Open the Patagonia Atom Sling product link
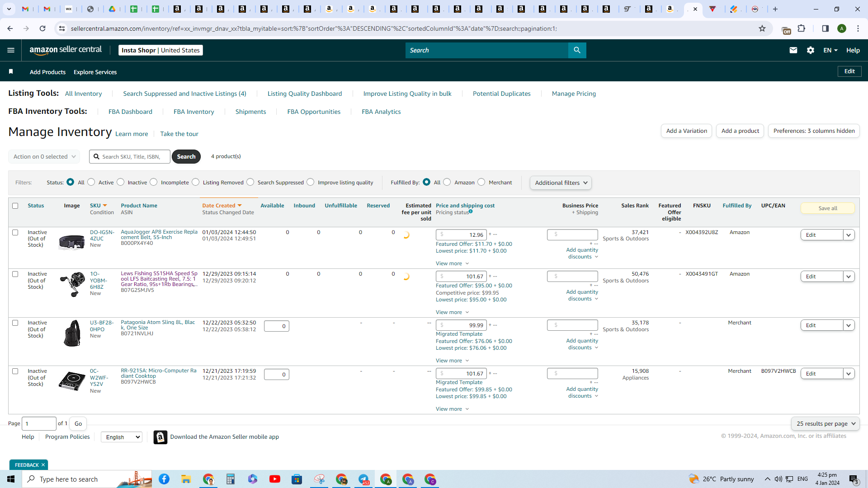This screenshot has height=488, width=868. coord(158,325)
